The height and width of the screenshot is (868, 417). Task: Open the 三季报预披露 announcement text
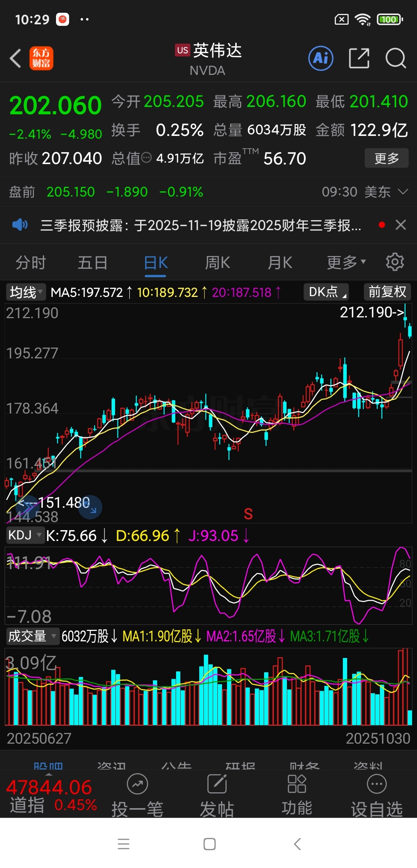click(x=201, y=225)
